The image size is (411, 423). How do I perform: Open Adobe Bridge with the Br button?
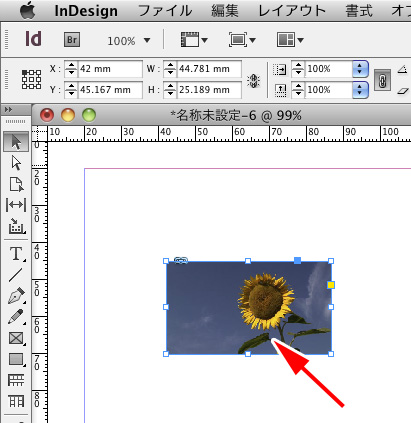click(x=72, y=40)
